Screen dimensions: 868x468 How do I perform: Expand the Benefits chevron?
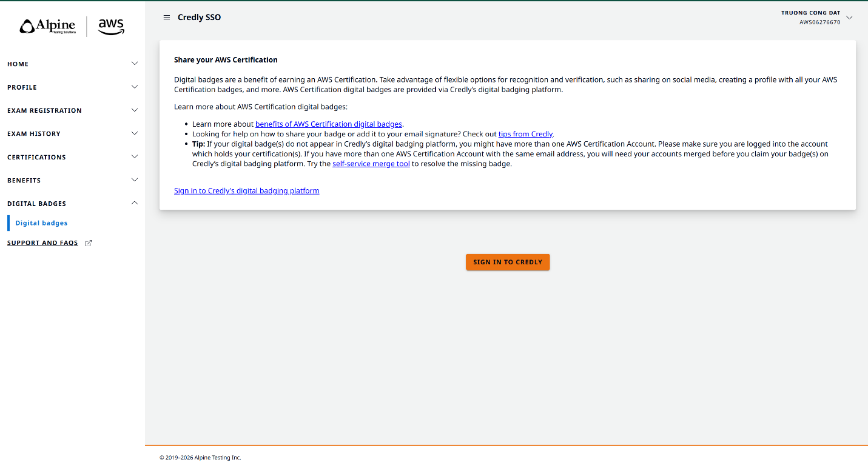pos(135,180)
